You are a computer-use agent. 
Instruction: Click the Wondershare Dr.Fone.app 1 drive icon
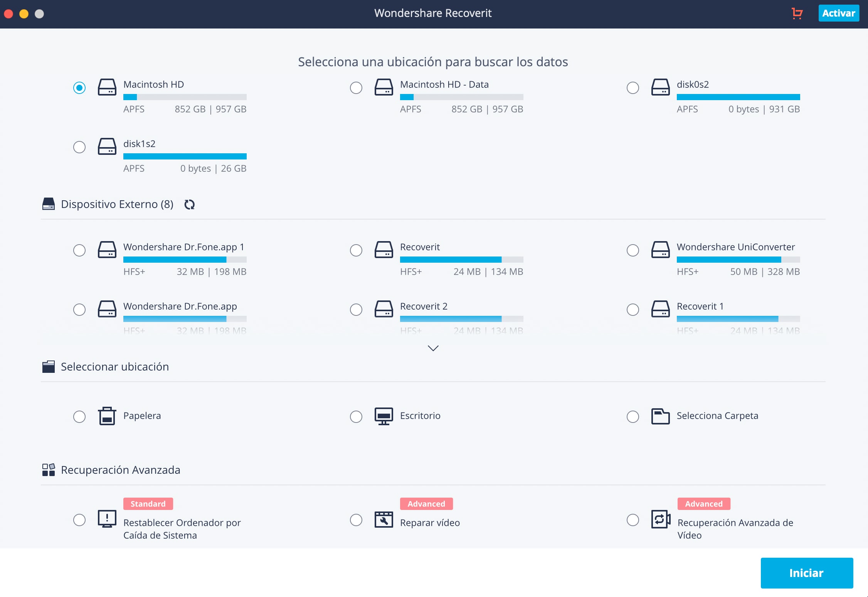[107, 250]
